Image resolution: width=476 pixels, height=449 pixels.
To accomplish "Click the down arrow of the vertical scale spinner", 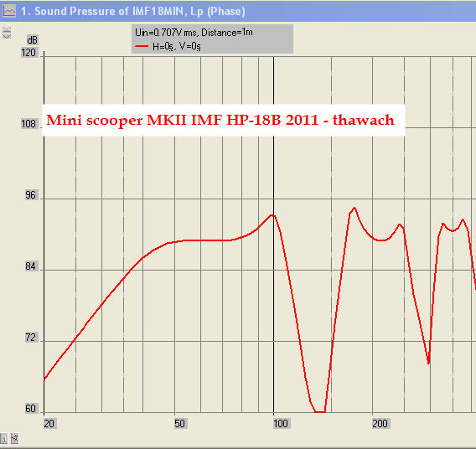I will click(x=7, y=36).
